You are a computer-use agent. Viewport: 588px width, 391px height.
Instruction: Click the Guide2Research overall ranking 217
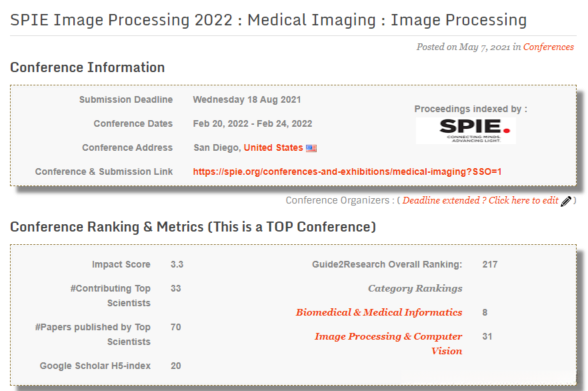pos(490,264)
